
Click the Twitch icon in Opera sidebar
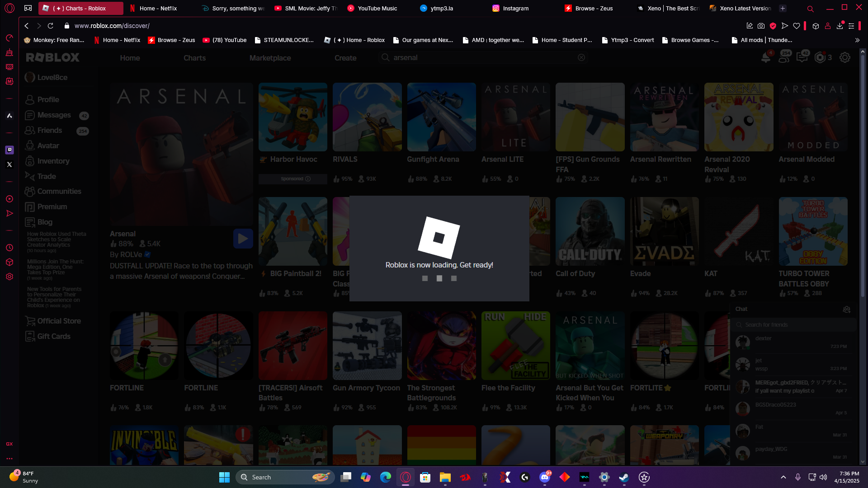pos(9,150)
